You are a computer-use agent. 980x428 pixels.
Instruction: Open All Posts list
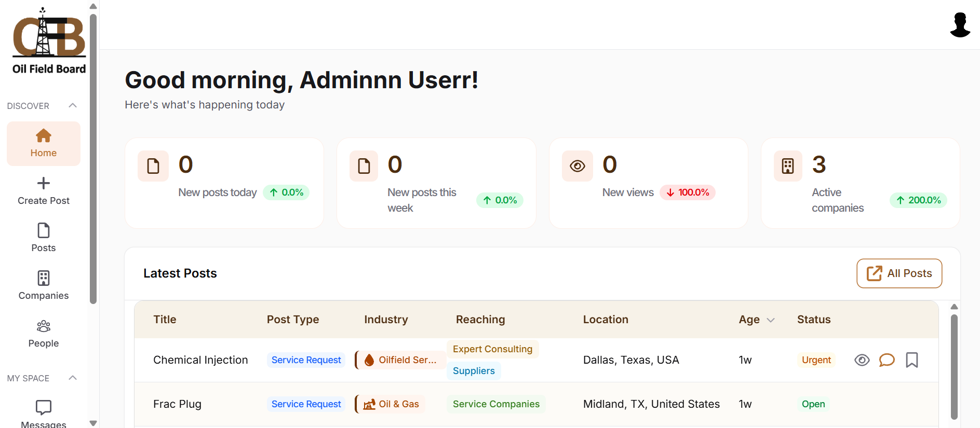click(899, 273)
